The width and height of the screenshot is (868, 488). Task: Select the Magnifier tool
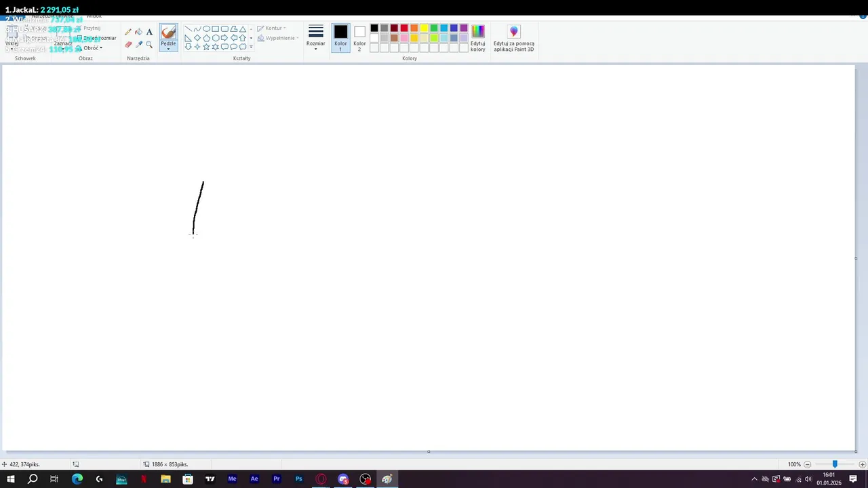point(150,44)
